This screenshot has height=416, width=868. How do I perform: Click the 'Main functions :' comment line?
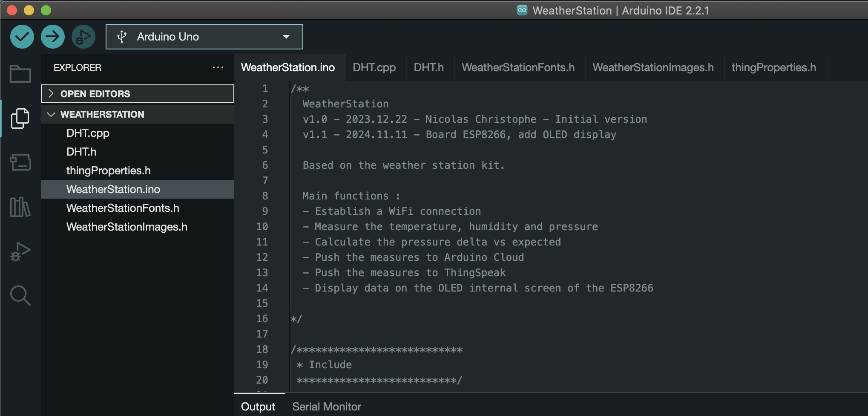[x=351, y=196]
